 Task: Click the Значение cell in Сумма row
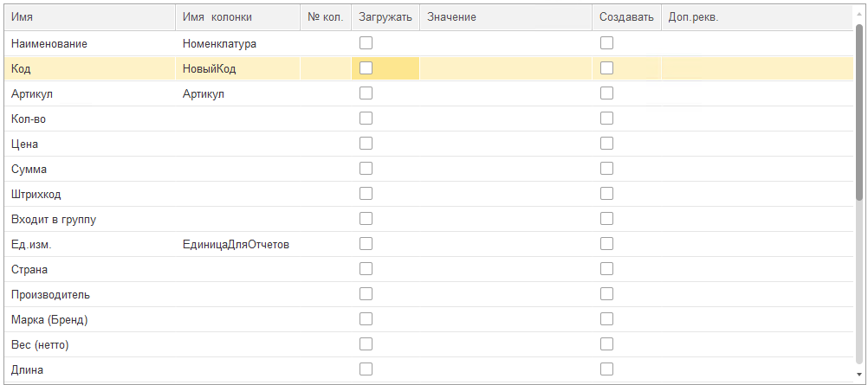(x=506, y=169)
